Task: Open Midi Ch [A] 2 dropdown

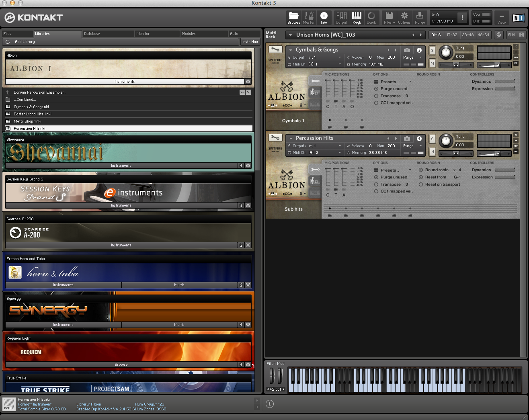Action: pyautogui.click(x=340, y=153)
